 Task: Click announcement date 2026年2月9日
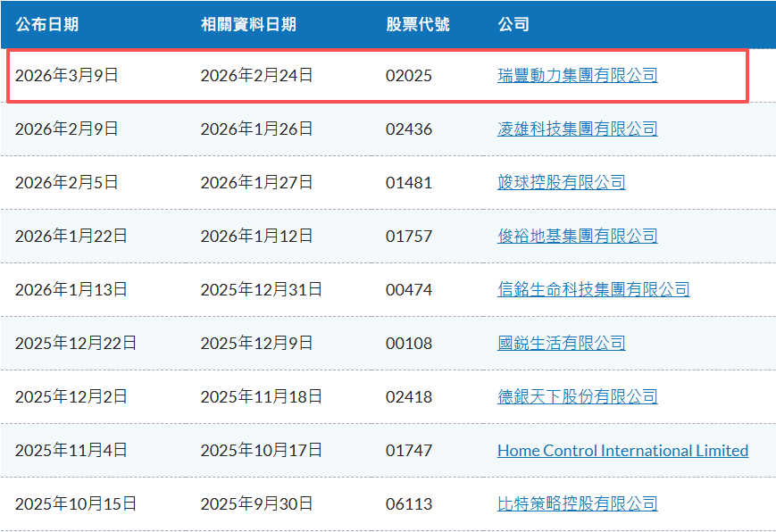(66, 129)
